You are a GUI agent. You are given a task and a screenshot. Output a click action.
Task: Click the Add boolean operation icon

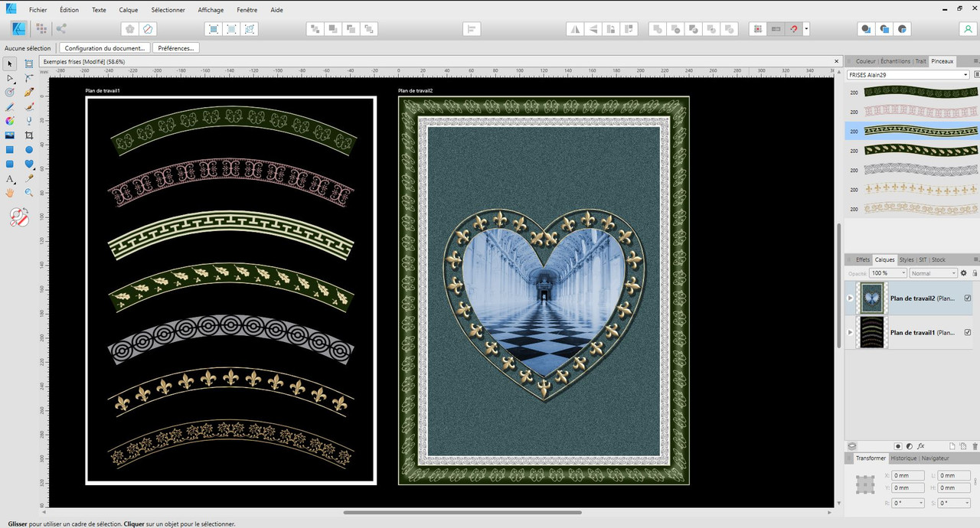(658, 29)
